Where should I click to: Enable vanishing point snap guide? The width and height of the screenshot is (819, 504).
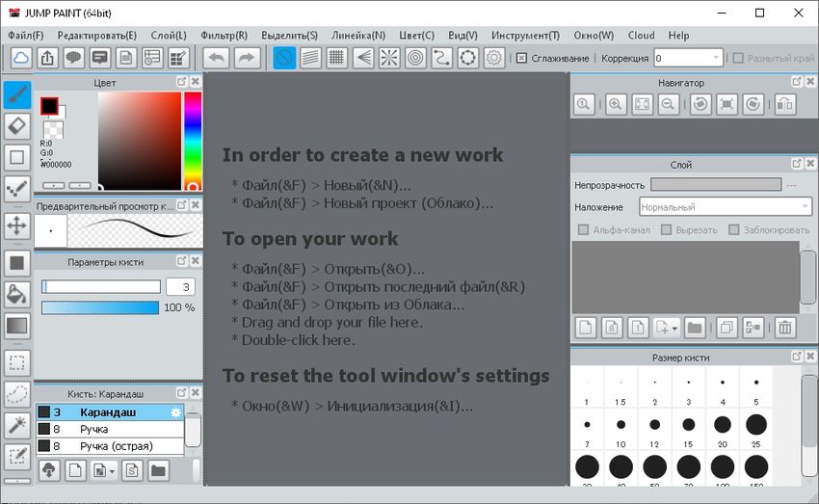[x=363, y=58]
